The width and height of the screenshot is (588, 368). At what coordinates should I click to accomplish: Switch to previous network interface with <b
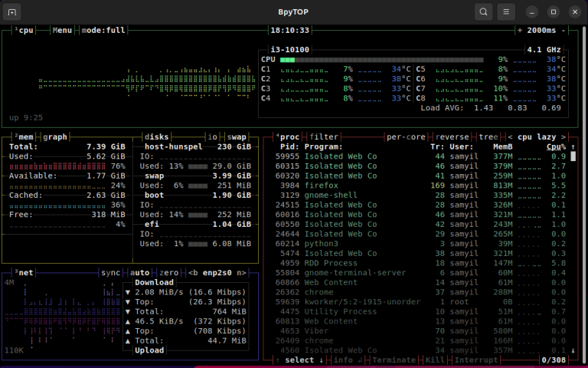pyautogui.click(x=193, y=273)
